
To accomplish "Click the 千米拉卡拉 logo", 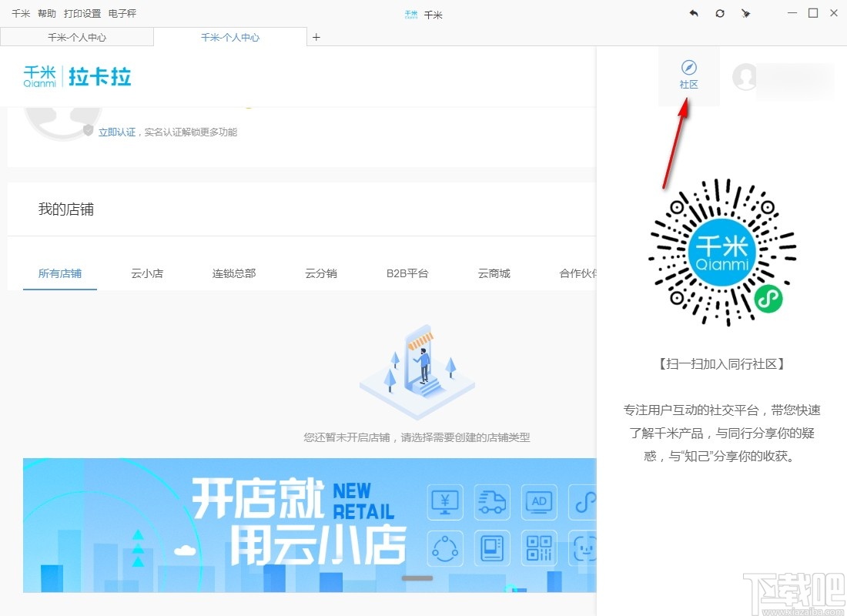I will [x=76, y=76].
